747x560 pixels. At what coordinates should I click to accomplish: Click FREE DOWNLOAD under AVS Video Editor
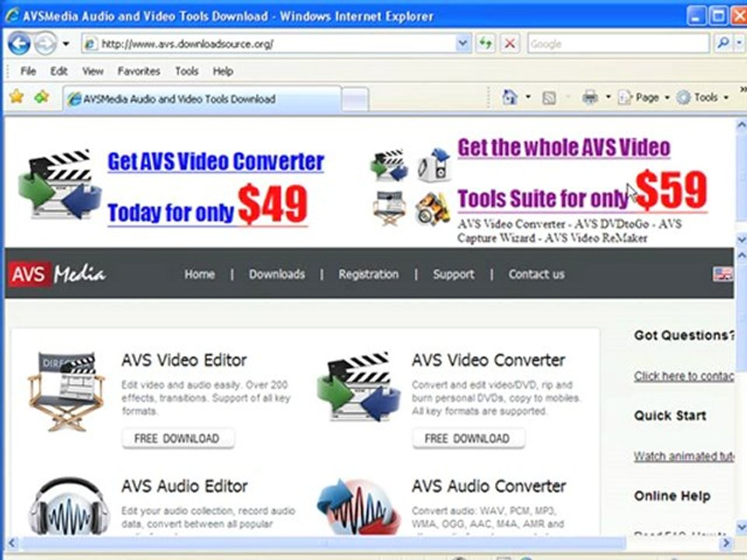click(x=177, y=438)
